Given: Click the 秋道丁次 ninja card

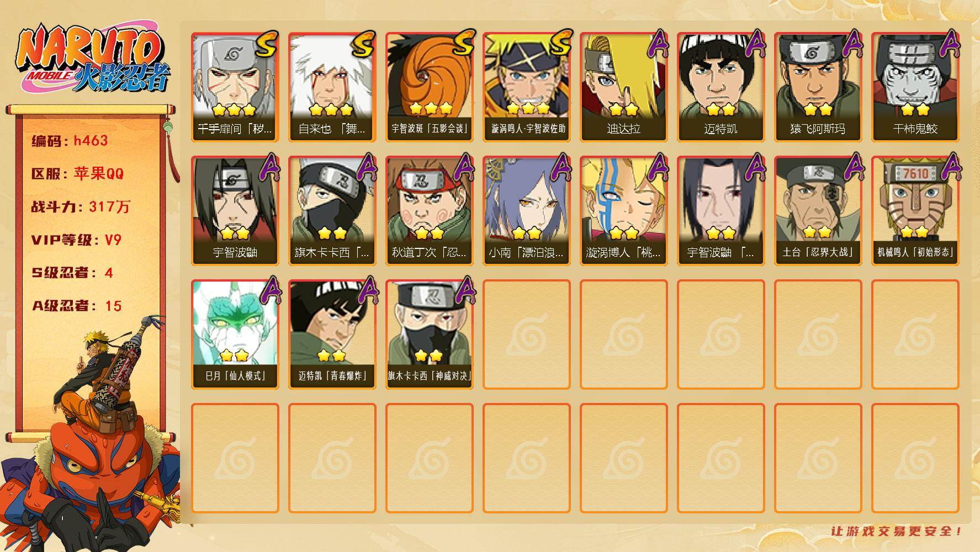Looking at the screenshot, I should click(429, 211).
